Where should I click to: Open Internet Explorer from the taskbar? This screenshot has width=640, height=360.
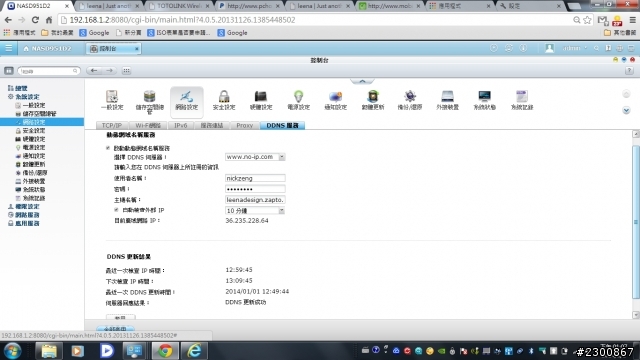point(194,351)
